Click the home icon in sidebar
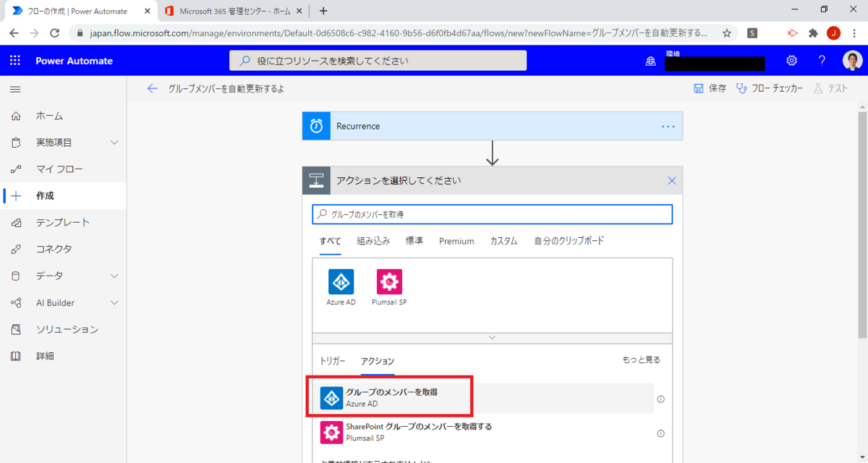Screen dimensions: 868x463 16,116
